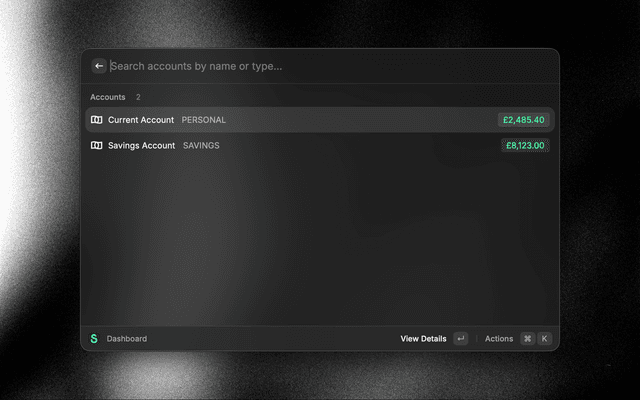The width and height of the screenshot is (640, 400).
Task: Select the Savings Account row label
Action: pyautogui.click(x=141, y=145)
